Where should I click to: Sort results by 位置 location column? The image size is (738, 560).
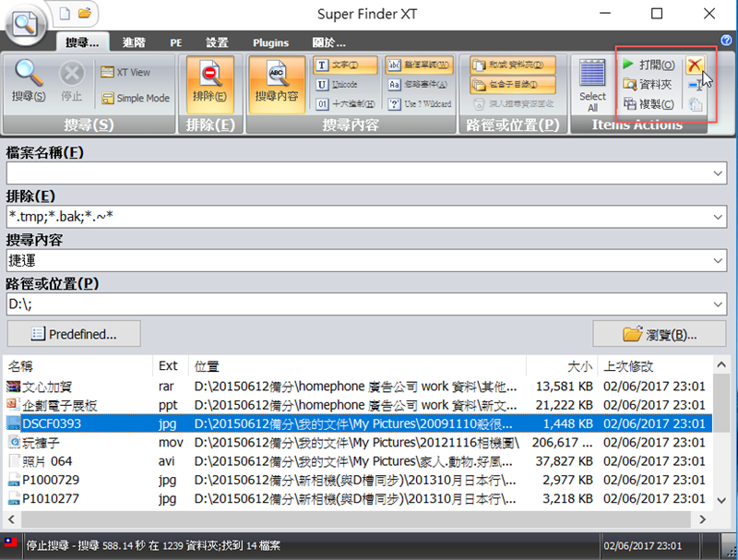click(x=357, y=366)
